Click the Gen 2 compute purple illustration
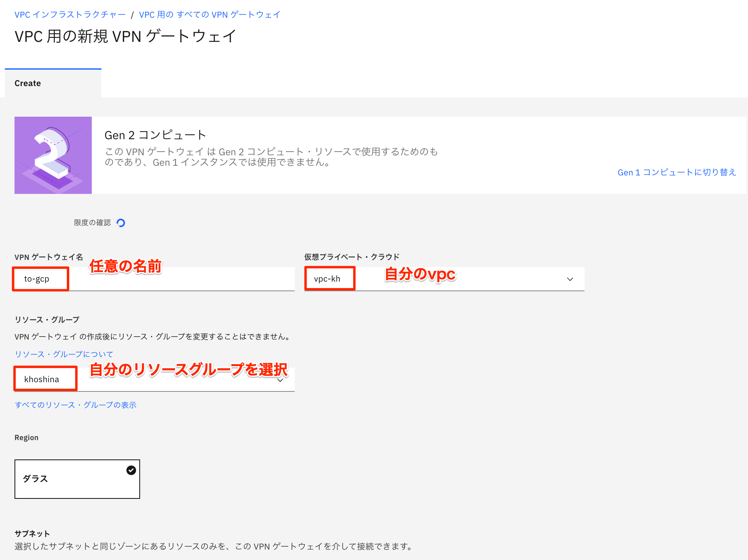Image resolution: width=748 pixels, height=560 pixels. [x=53, y=155]
